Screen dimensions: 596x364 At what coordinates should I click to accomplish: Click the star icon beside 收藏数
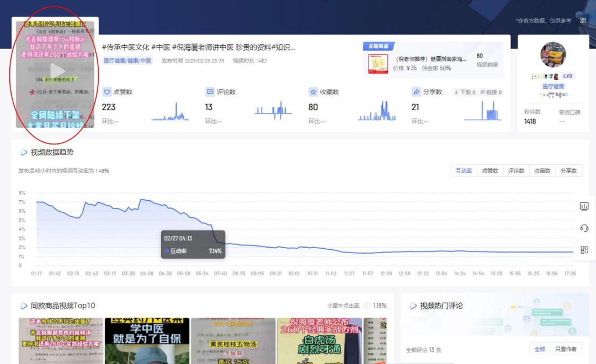tap(313, 92)
